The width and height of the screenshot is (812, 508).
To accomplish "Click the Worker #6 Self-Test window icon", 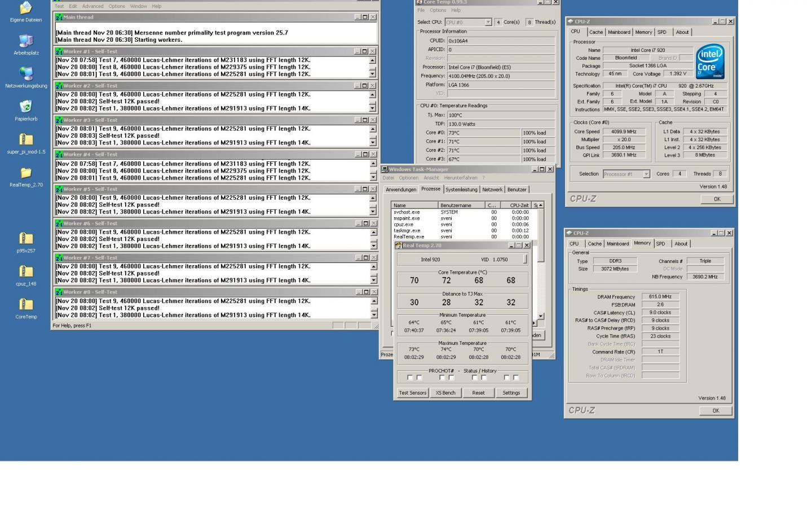I will 59,224.
